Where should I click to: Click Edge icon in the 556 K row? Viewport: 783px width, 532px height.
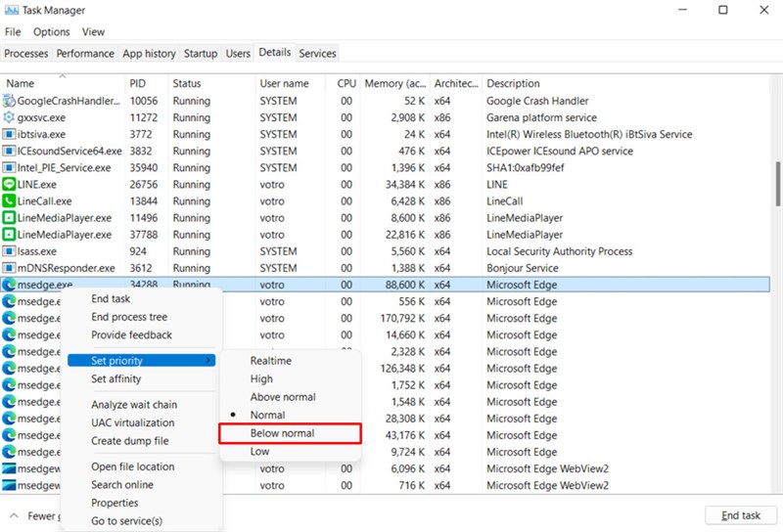[x=9, y=301]
